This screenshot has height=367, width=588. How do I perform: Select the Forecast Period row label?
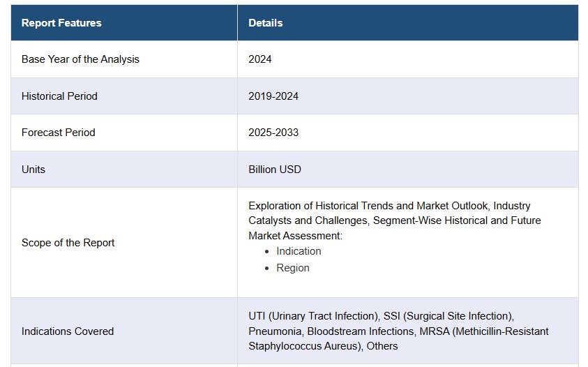click(x=59, y=133)
